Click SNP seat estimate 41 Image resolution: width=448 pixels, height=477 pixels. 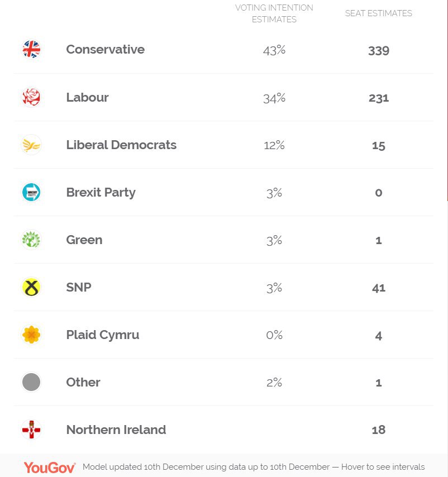[x=379, y=288]
